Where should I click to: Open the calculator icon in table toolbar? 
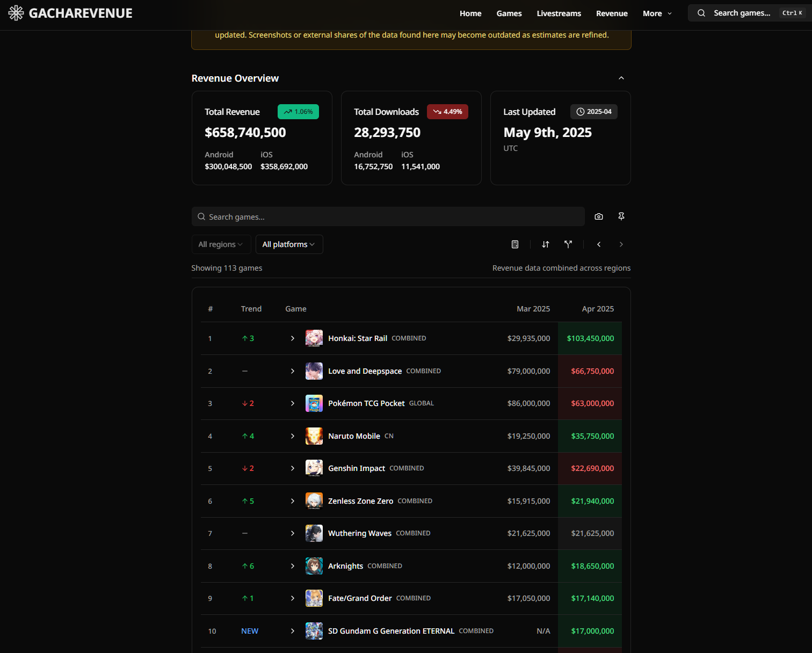(515, 244)
